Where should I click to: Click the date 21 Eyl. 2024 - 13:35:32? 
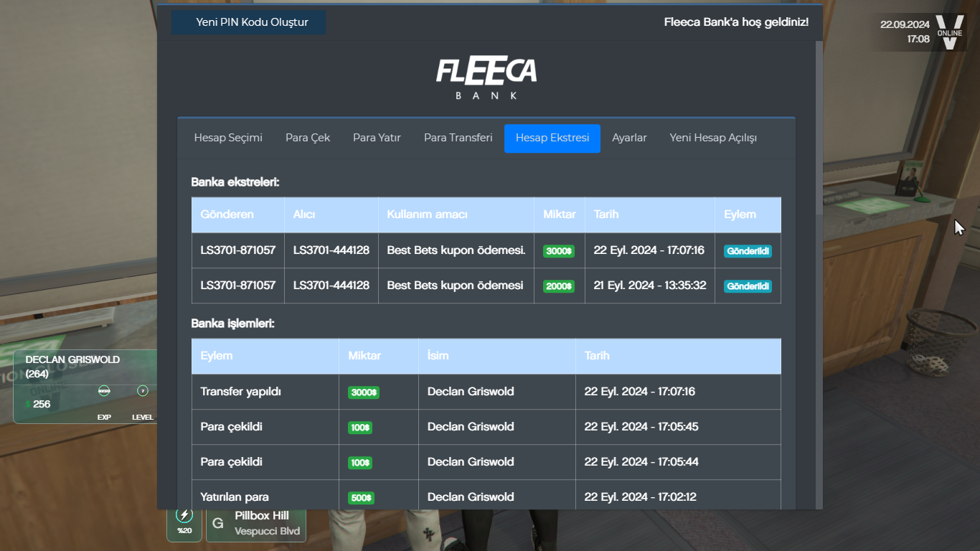[x=650, y=286]
